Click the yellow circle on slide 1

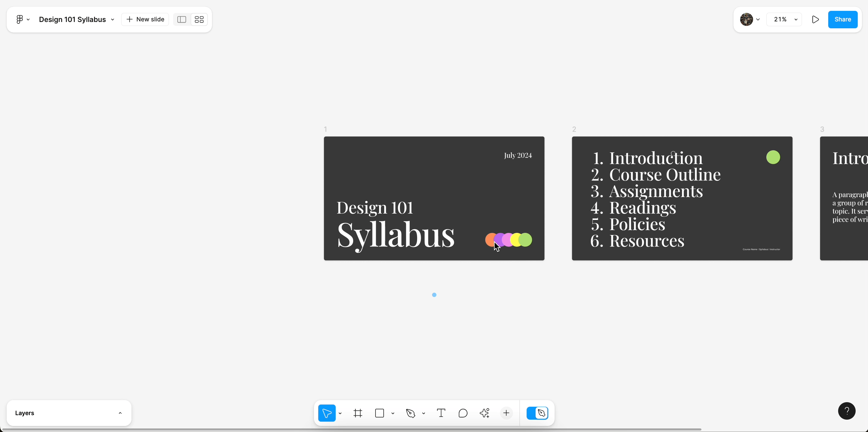[515, 240]
